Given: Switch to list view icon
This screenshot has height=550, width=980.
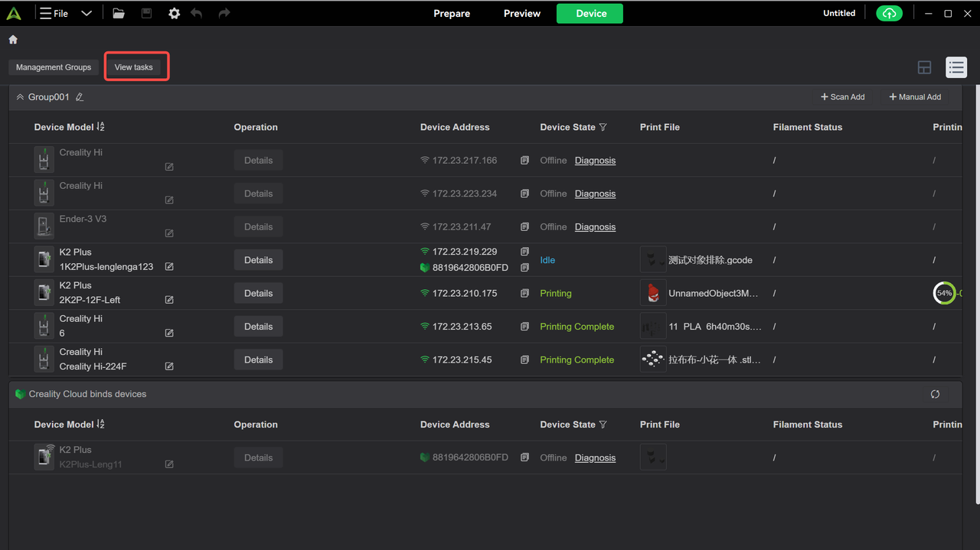Looking at the screenshot, I should 956,67.
